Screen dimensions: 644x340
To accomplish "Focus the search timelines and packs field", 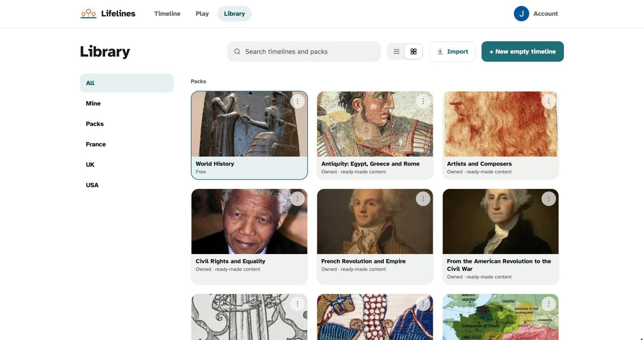I will click(x=304, y=51).
